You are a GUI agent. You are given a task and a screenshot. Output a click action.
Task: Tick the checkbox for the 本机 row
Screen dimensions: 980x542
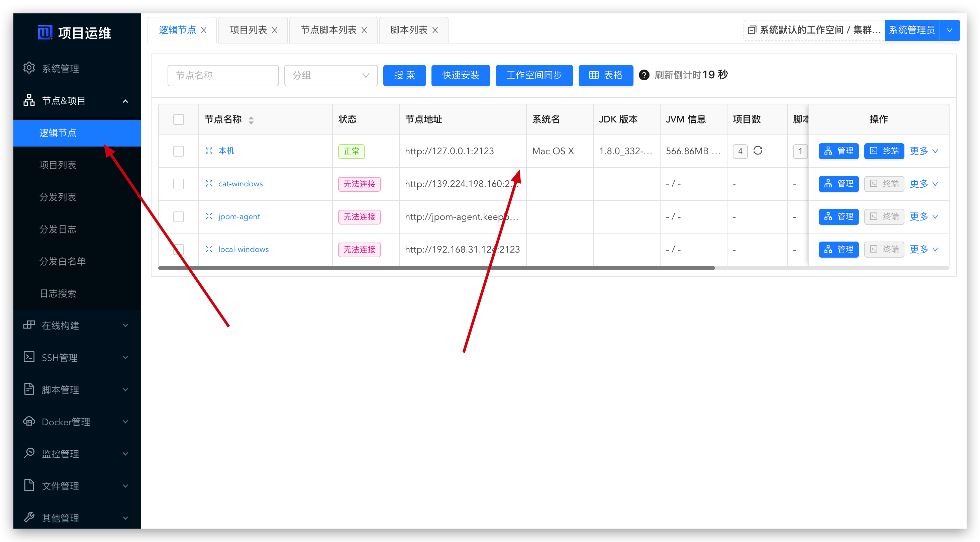click(x=178, y=151)
